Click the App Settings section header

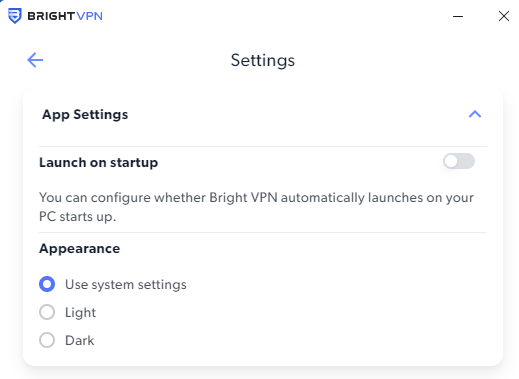point(85,115)
